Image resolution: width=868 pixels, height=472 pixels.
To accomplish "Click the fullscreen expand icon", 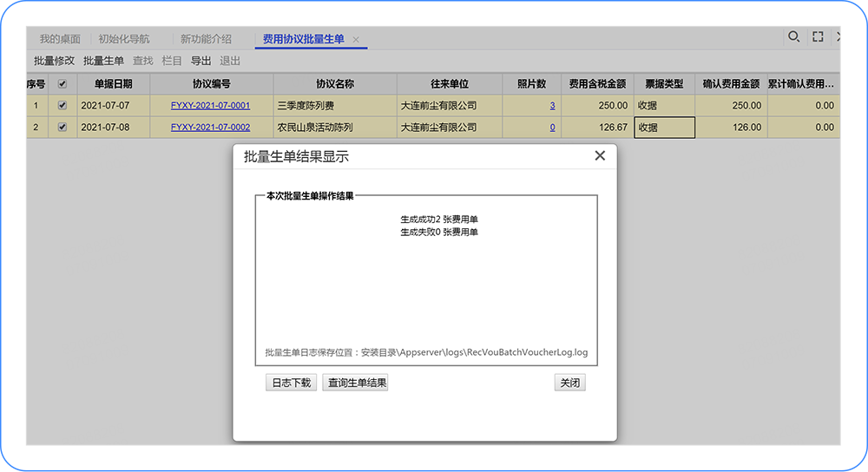I will [818, 36].
